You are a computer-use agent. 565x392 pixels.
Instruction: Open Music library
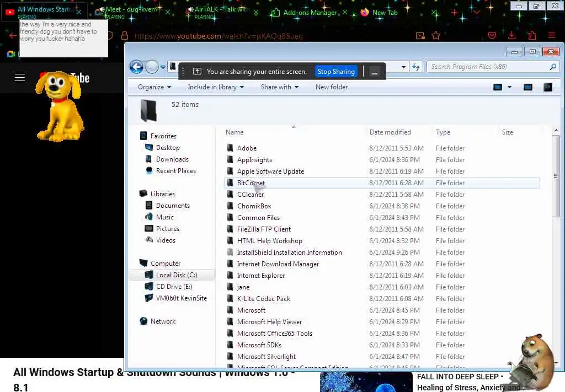164,217
